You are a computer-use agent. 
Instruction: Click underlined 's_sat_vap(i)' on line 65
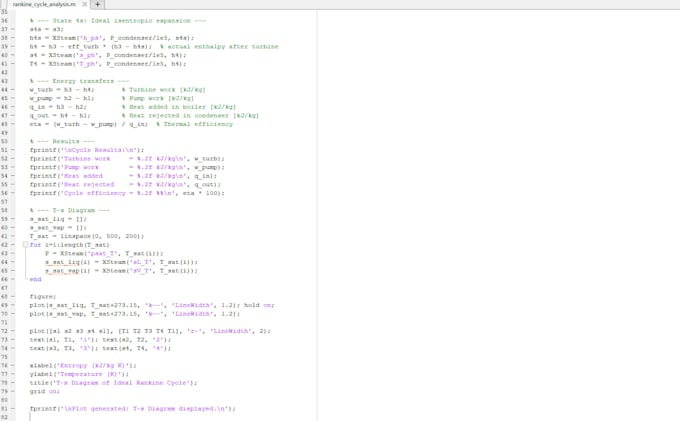coord(68,271)
